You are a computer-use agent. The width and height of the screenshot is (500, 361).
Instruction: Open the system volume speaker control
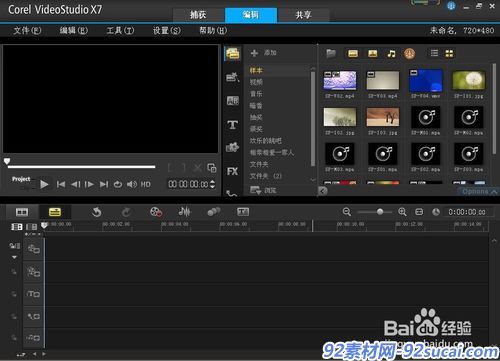coord(132,184)
